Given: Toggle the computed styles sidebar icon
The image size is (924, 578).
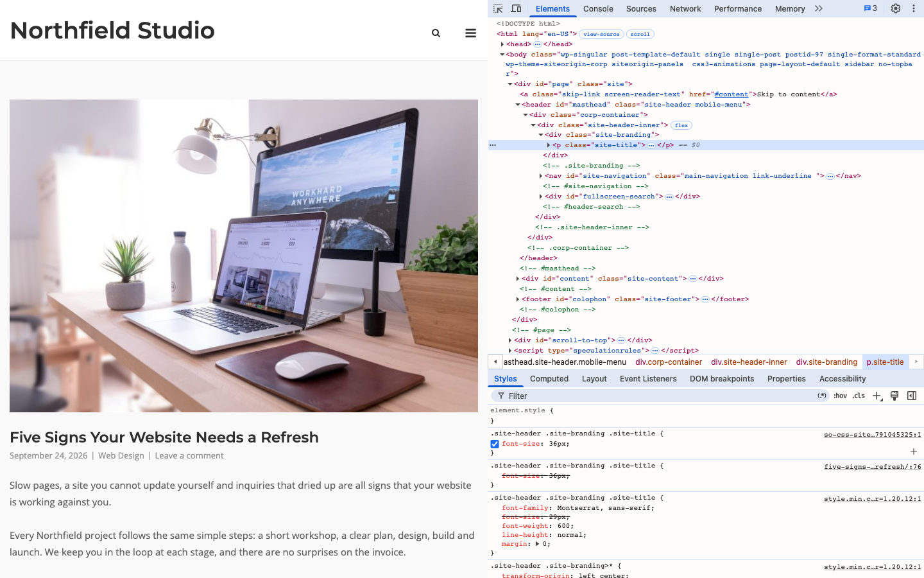Looking at the screenshot, I should tap(912, 396).
